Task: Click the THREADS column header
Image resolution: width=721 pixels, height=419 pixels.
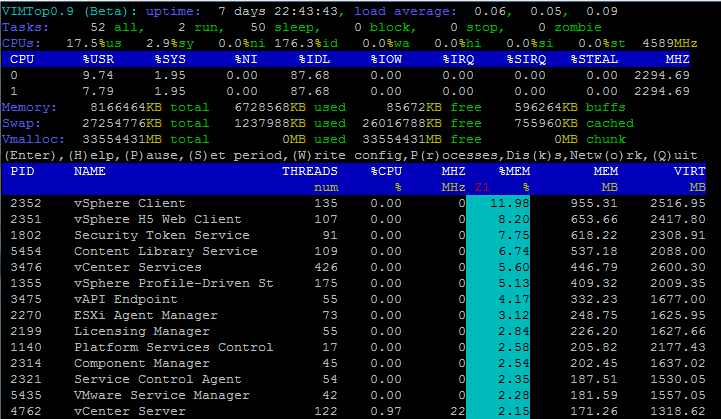Action: [x=310, y=171]
